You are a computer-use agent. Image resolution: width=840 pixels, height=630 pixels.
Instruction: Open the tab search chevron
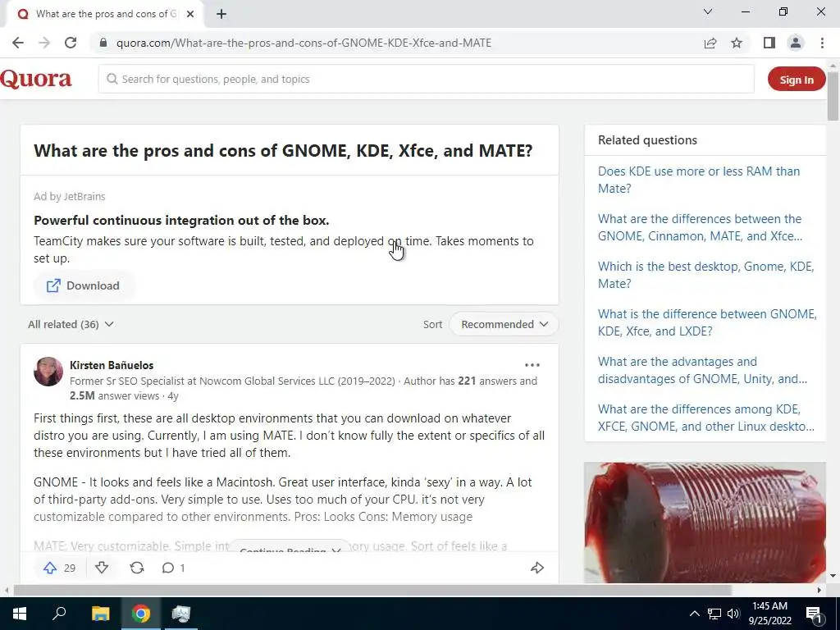(x=708, y=11)
